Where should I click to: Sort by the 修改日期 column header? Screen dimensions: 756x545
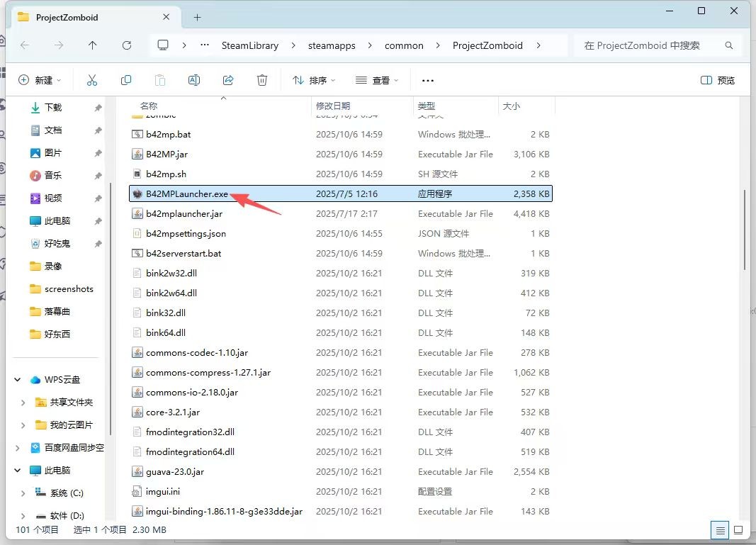point(333,106)
